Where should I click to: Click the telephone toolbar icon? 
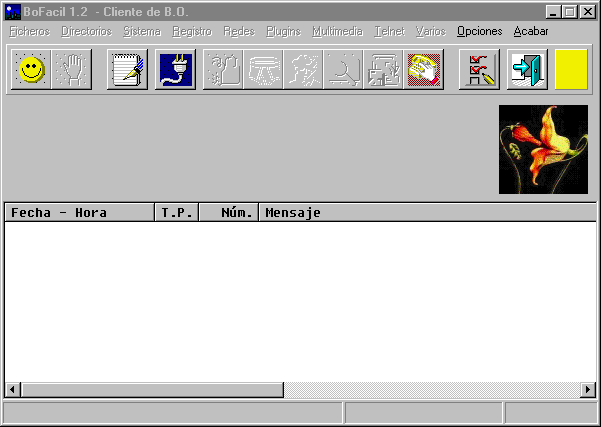point(425,70)
